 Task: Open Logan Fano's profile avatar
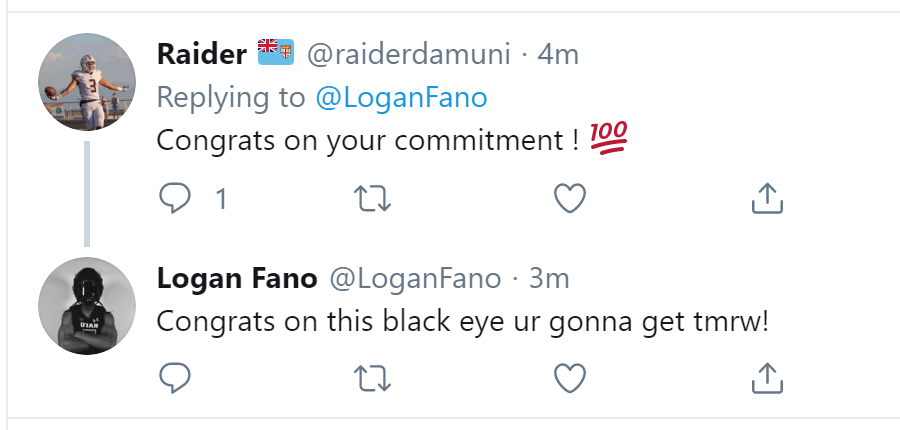click(86, 306)
